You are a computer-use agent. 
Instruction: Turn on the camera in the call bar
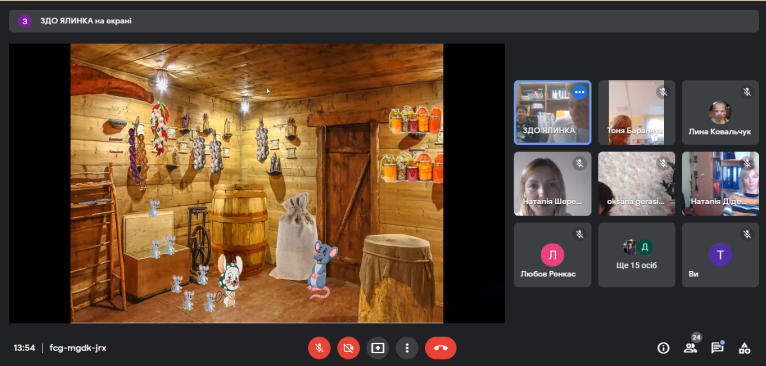(x=348, y=348)
